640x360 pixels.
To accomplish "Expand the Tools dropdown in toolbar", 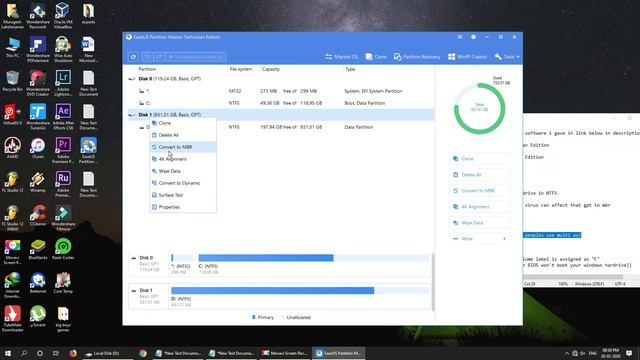I will (507, 57).
